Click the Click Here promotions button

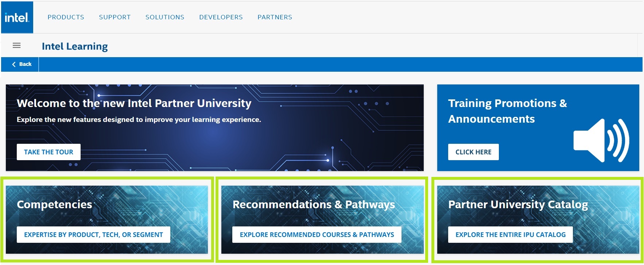tap(473, 152)
